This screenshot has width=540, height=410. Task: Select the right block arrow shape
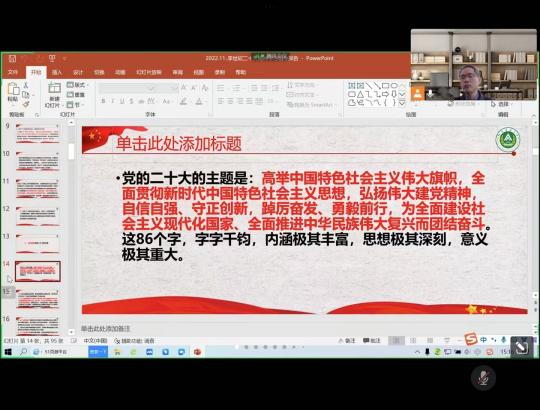point(385,94)
